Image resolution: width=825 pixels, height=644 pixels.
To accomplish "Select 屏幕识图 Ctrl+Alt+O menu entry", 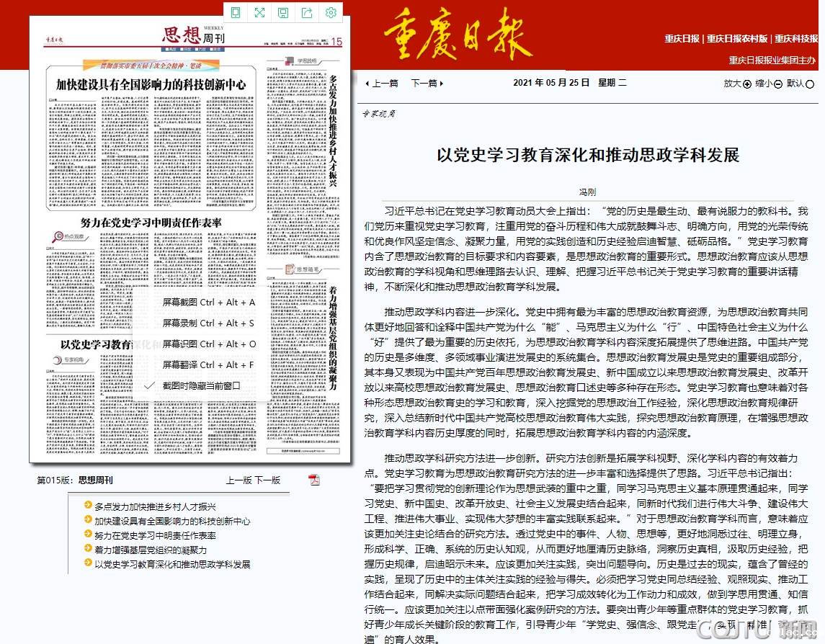I will (208, 344).
